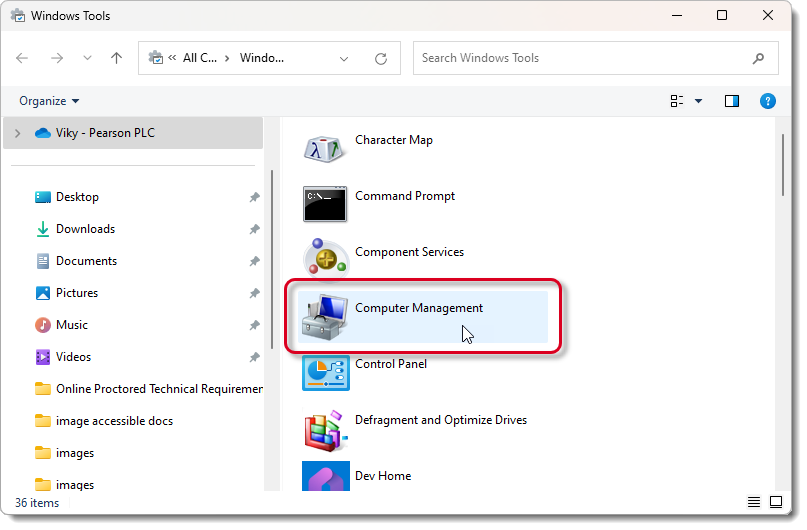Click the Windo... breadcrumb
The image size is (807, 530).
tap(264, 59)
